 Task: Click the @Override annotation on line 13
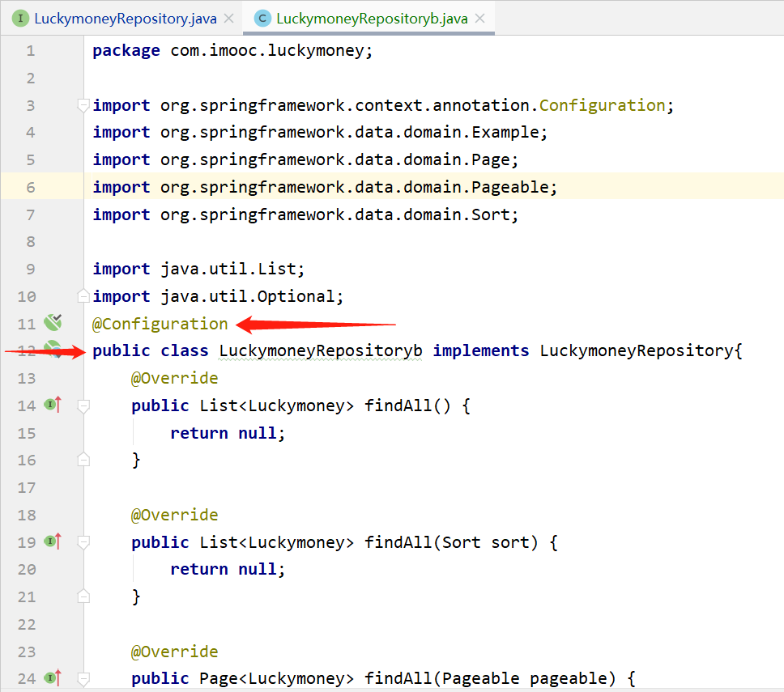tap(174, 378)
